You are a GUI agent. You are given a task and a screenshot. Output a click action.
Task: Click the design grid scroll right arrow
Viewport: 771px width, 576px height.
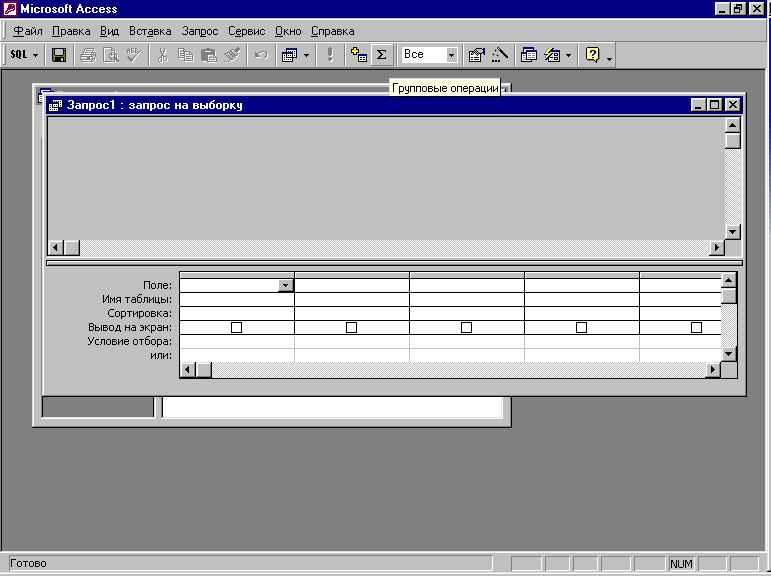(712, 369)
